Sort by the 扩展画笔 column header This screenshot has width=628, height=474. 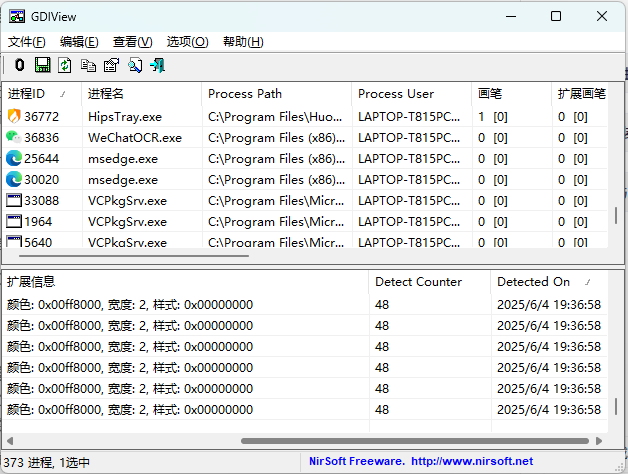pyautogui.click(x=582, y=94)
